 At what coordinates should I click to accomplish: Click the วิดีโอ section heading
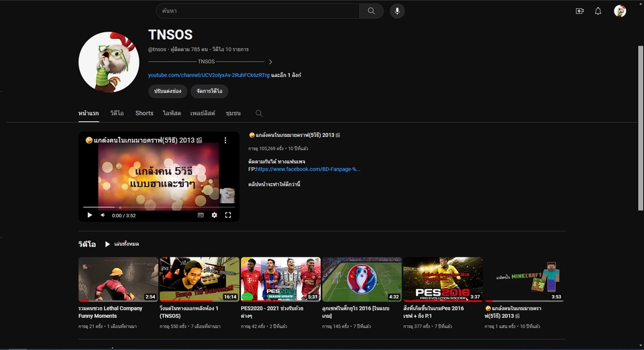(x=87, y=244)
